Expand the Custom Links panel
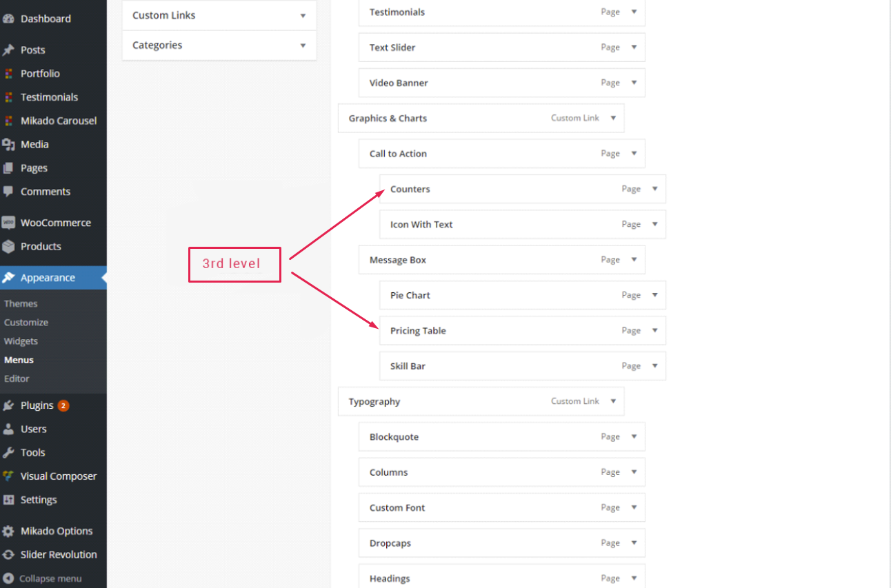The image size is (891, 588). (303, 15)
